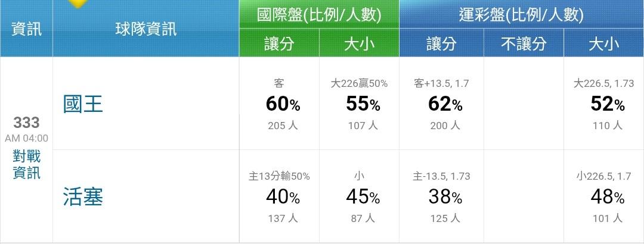Viewport: 644px width, 244px height.
Task: Click the 60% 客 spread cell for 國王
Action: point(278,105)
